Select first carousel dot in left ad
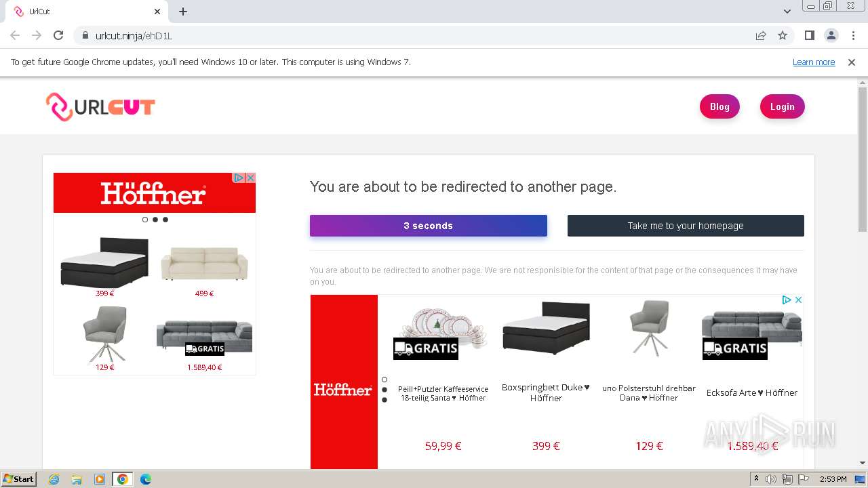Image resolution: width=868 pixels, height=488 pixels. (x=145, y=220)
